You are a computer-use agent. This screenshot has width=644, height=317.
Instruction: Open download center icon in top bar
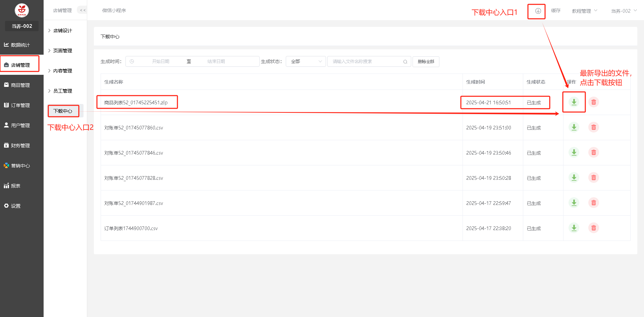click(538, 11)
